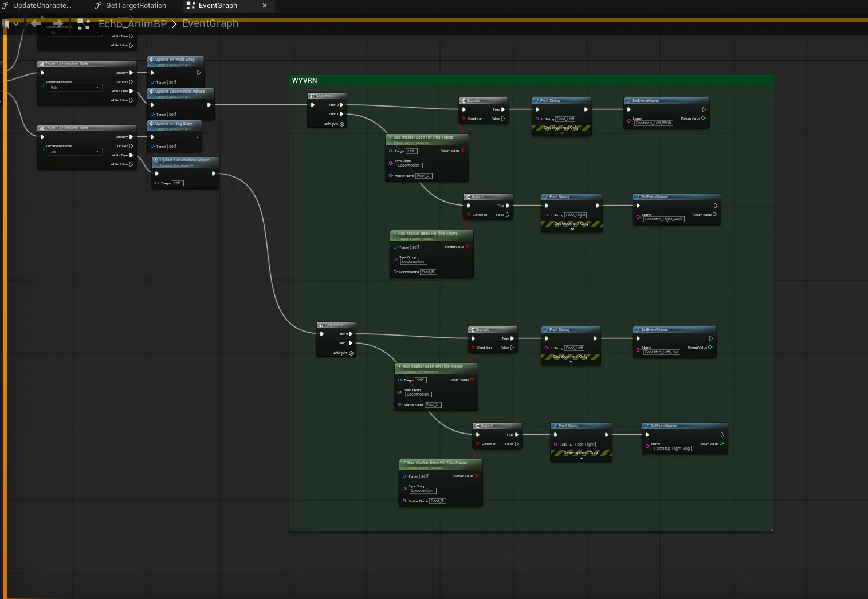
Task: Expand Print String node beside Footstep_Right_Jog
Action: 581,458
